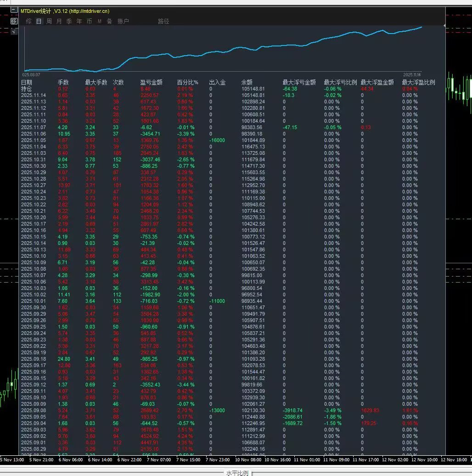Click trade count 185 for 2025.11.03
Viewport: 472px width, 476px height.
click(117, 153)
